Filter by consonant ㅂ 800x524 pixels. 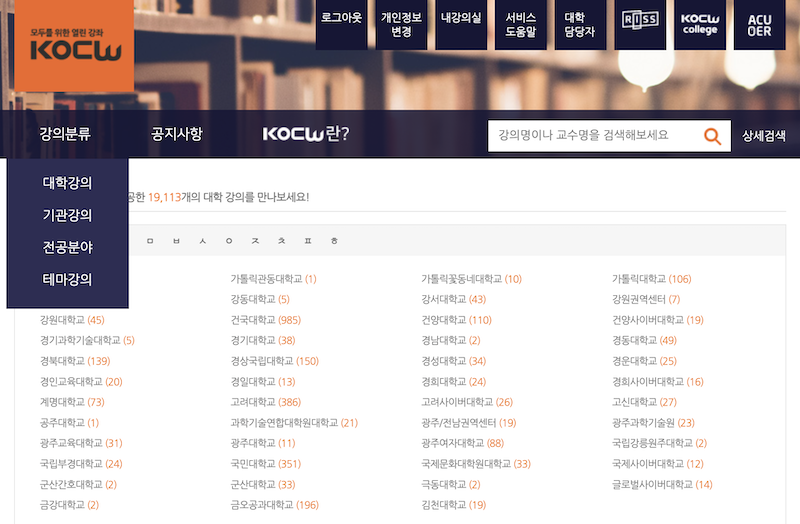(x=176, y=241)
